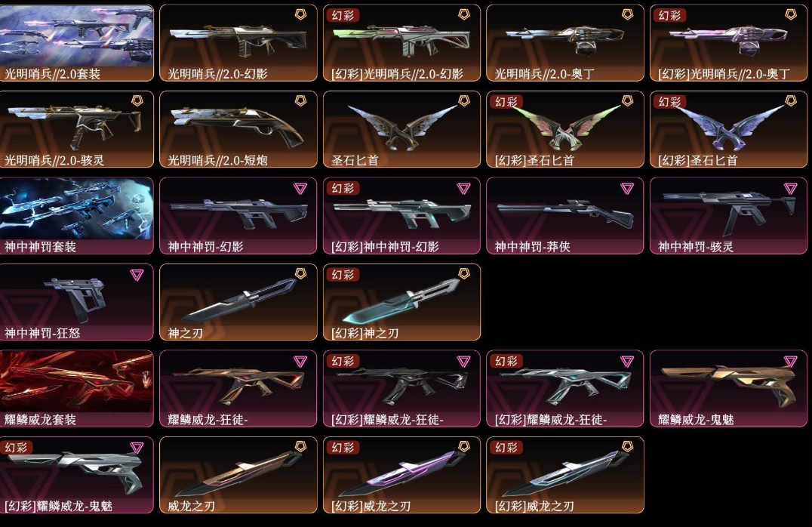Choose the 光明哨兵//2.0-短炮 shotgun skin

(x=238, y=130)
